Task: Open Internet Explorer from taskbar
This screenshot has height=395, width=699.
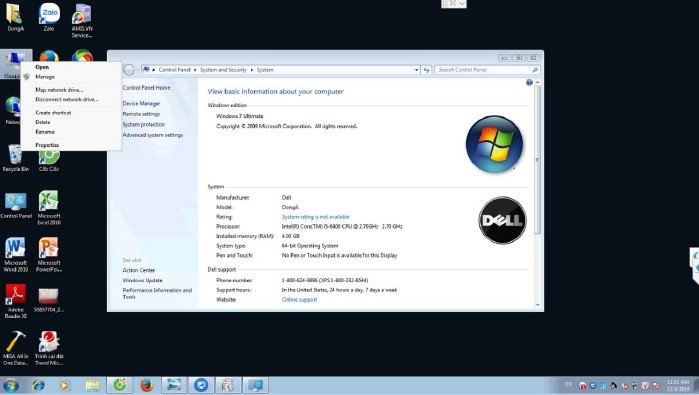Action: click(x=38, y=385)
